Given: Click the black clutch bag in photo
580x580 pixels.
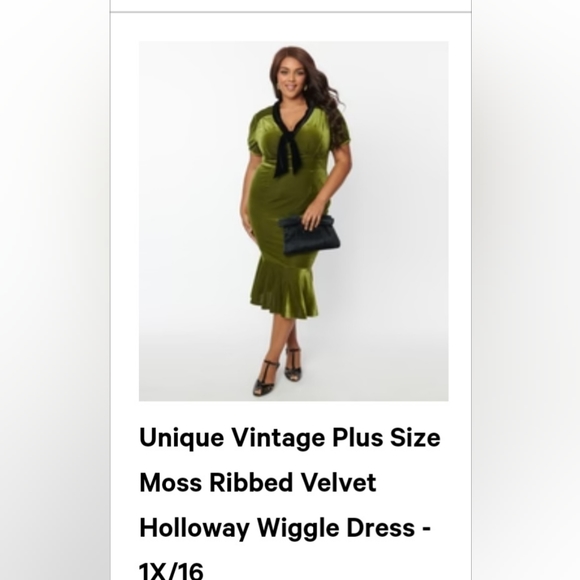Looking at the screenshot, I should [x=309, y=235].
